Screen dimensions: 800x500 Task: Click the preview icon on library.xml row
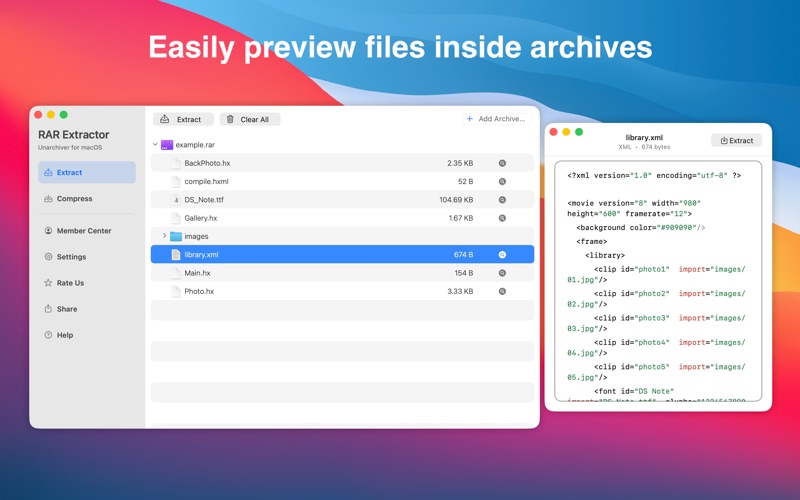pyautogui.click(x=502, y=255)
